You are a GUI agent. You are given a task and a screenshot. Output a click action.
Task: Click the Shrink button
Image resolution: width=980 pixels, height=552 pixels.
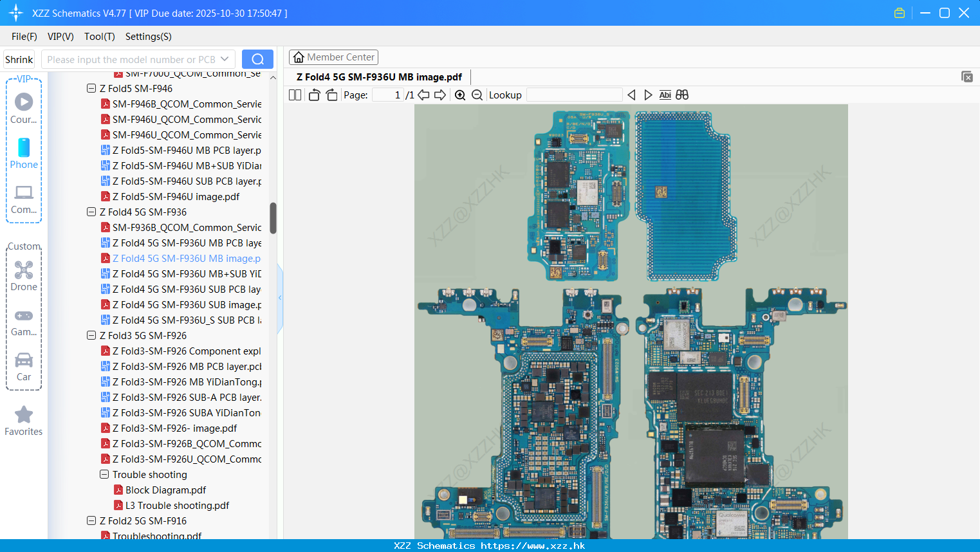pyautogui.click(x=19, y=59)
